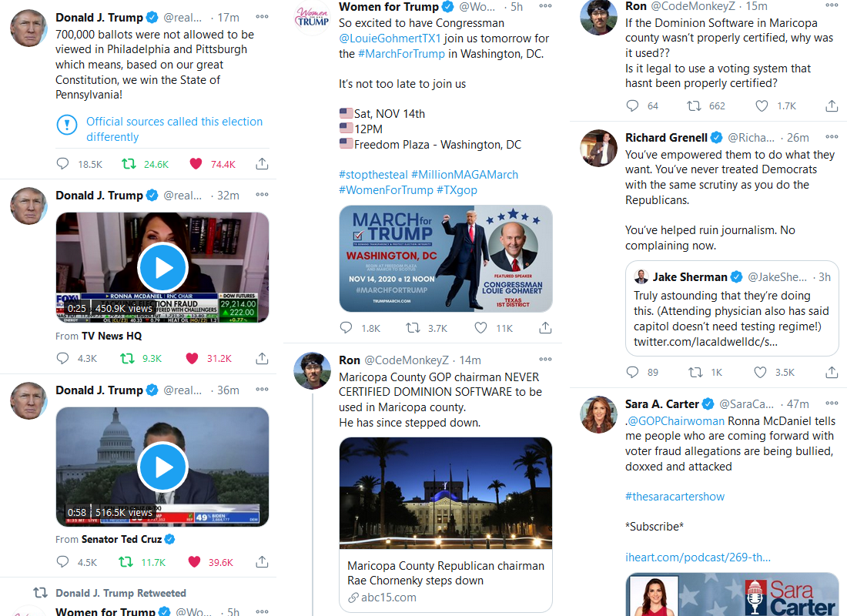Open the iheart.com podcast link
This screenshot has height=616, width=847.
pyautogui.click(x=698, y=557)
